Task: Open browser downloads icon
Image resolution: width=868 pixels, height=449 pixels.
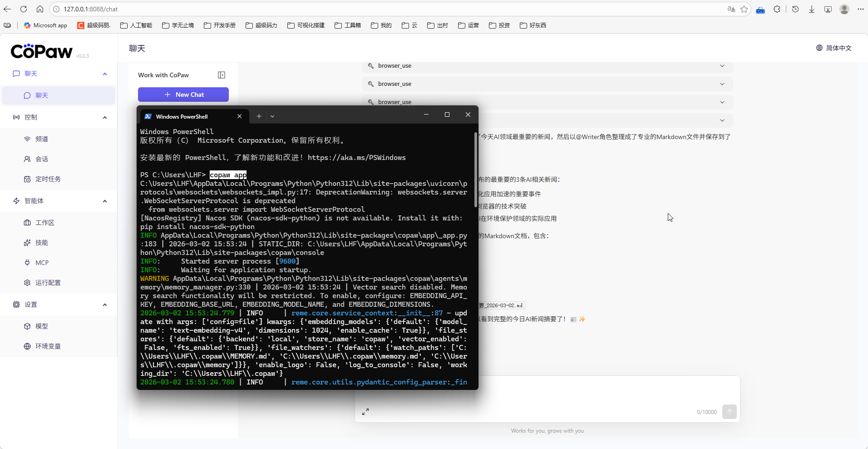Action: click(812, 9)
